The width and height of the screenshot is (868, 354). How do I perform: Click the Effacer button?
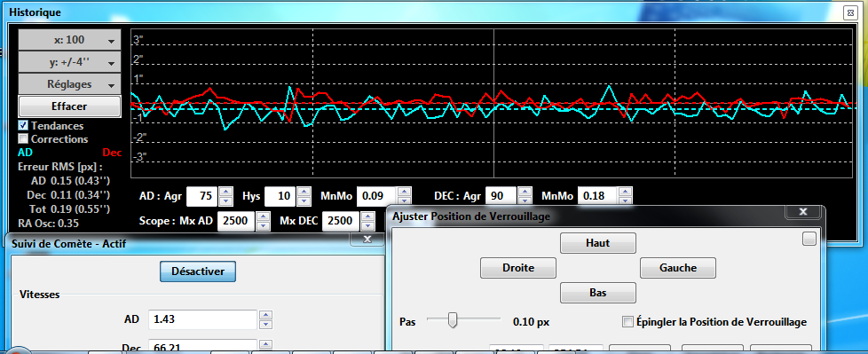coord(69,106)
